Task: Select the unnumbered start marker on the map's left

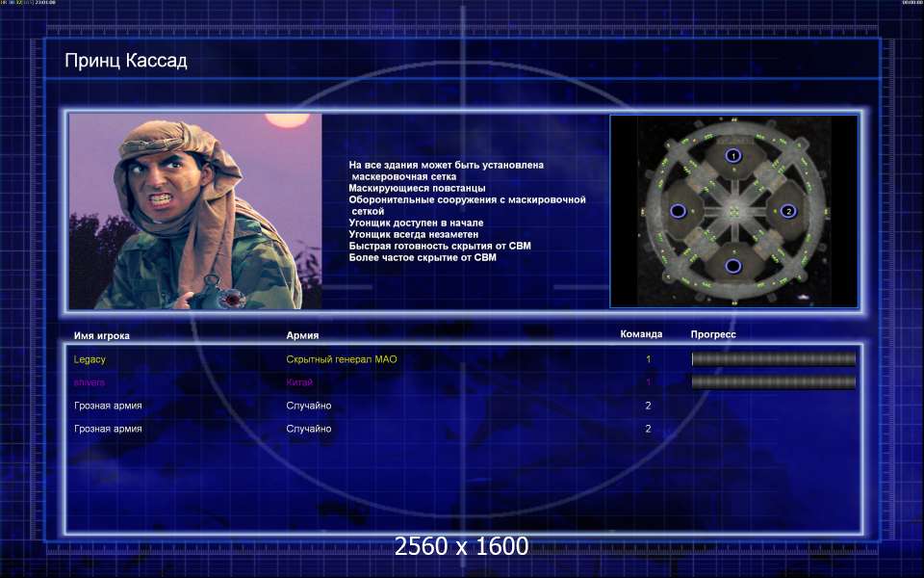Action: tap(678, 211)
